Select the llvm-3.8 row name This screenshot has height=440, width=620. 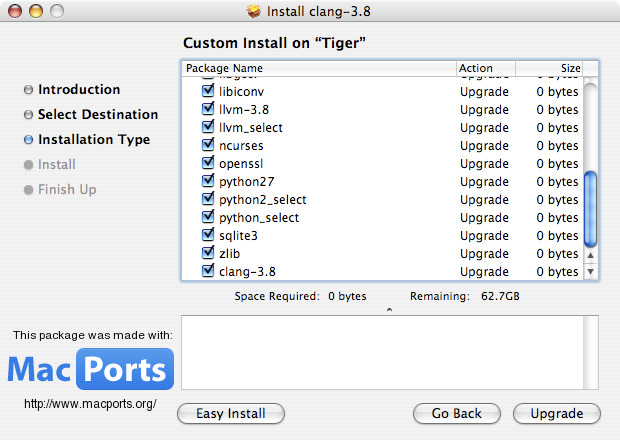point(244,110)
